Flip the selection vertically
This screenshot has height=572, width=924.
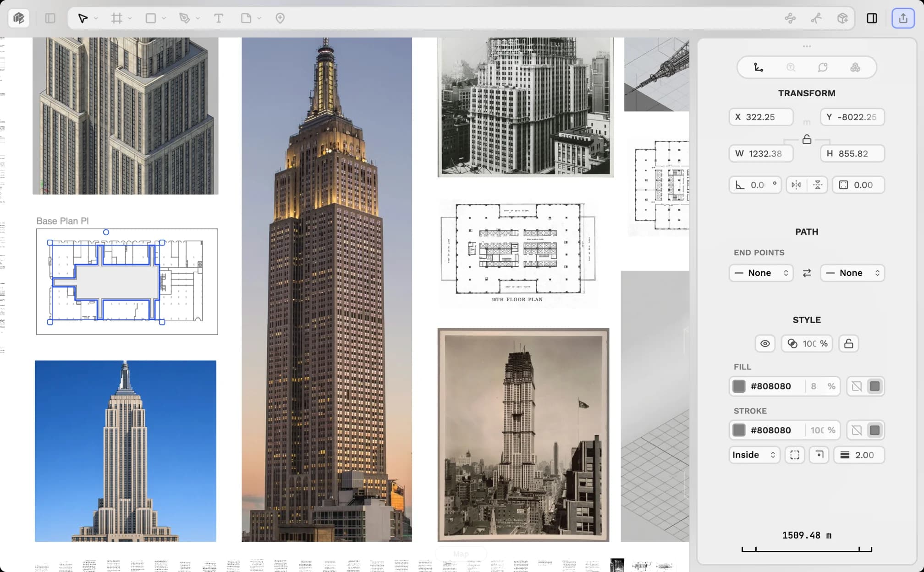point(818,185)
